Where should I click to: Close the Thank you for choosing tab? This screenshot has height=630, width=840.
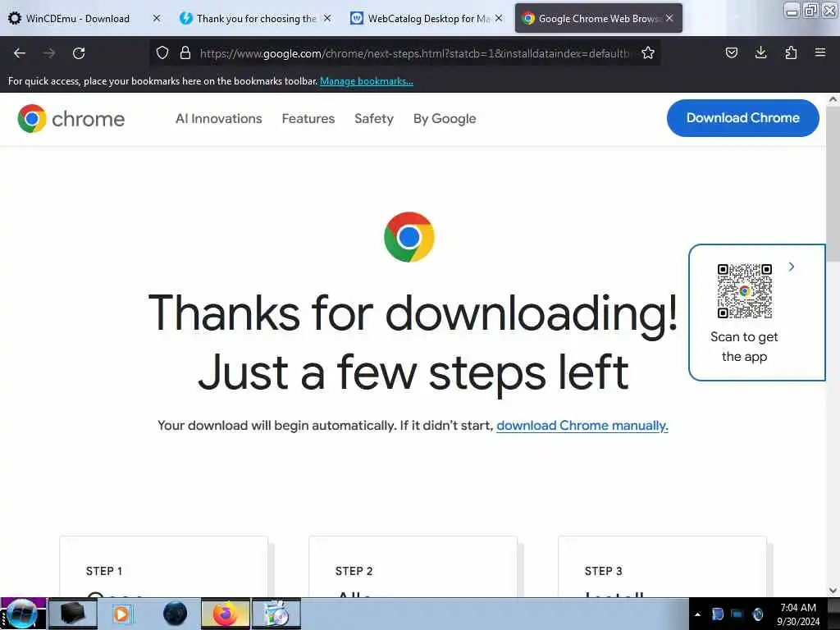pos(327,18)
